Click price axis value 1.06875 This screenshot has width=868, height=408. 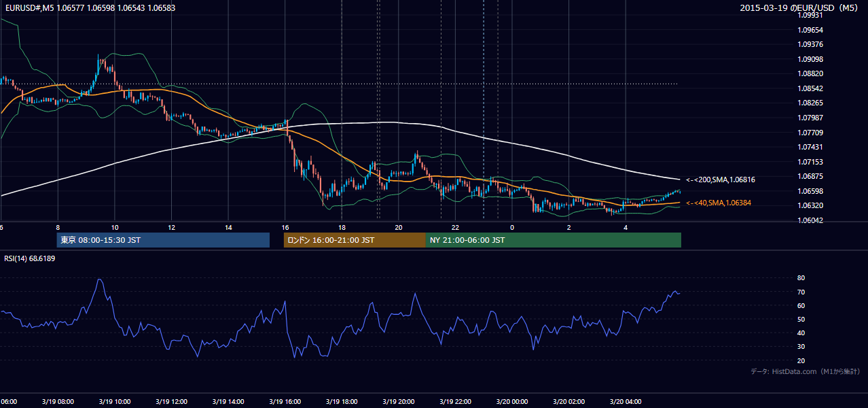(810, 176)
